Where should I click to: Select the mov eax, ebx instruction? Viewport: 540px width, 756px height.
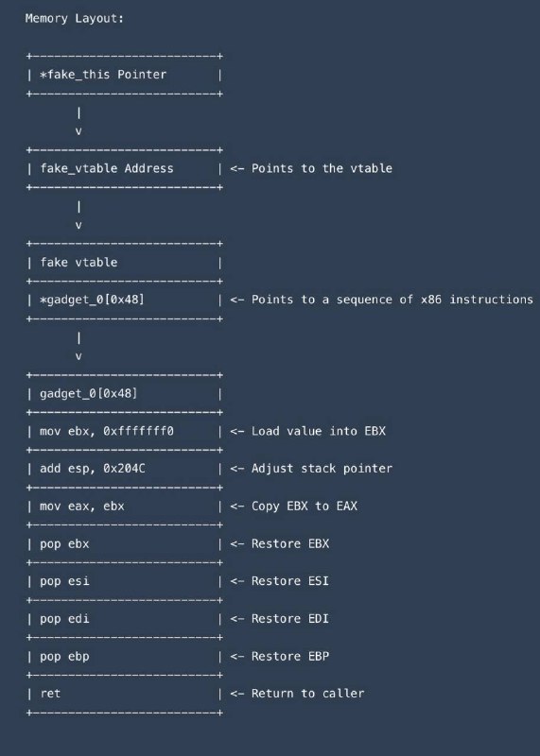125,507
